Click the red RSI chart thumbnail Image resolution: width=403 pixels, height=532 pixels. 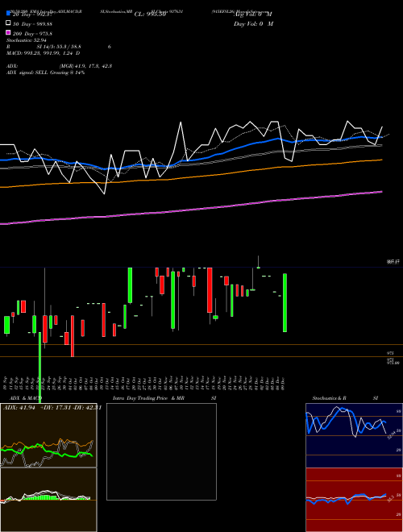coord(354,500)
